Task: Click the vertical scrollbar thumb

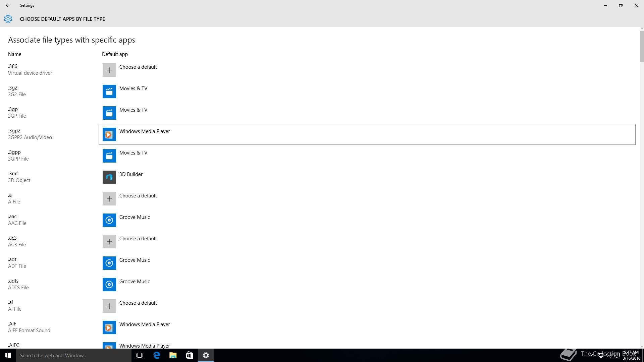Action: (x=642, y=46)
